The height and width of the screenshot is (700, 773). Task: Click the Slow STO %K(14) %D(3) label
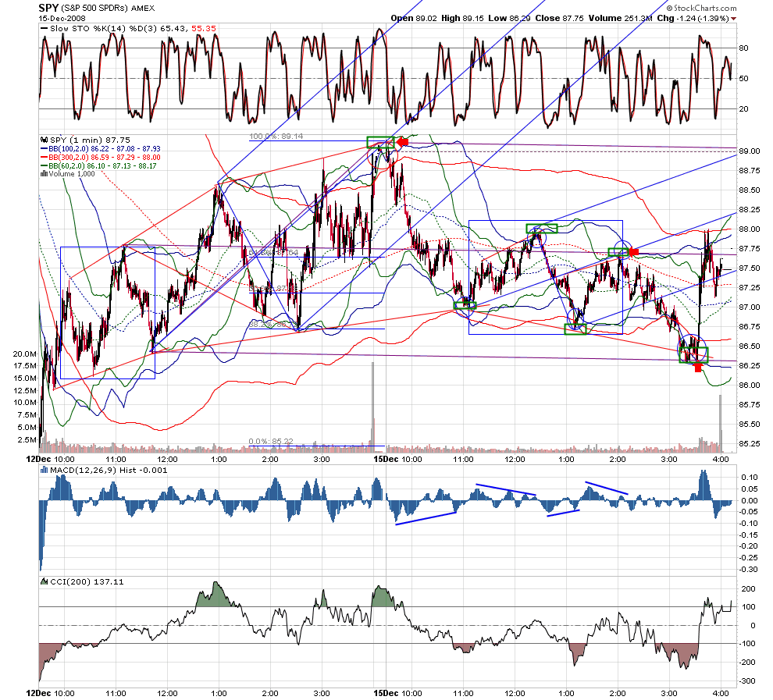pyautogui.click(x=103, y=29)
